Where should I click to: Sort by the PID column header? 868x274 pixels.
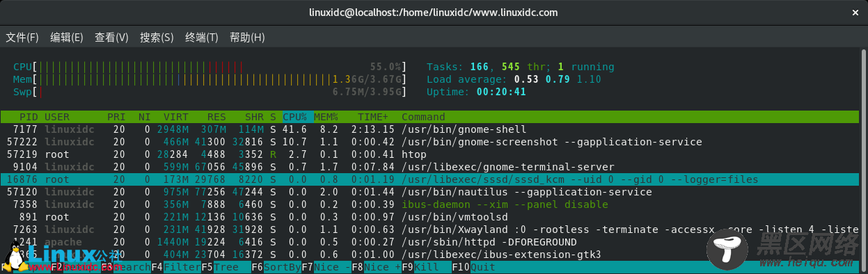pos(29,117)
